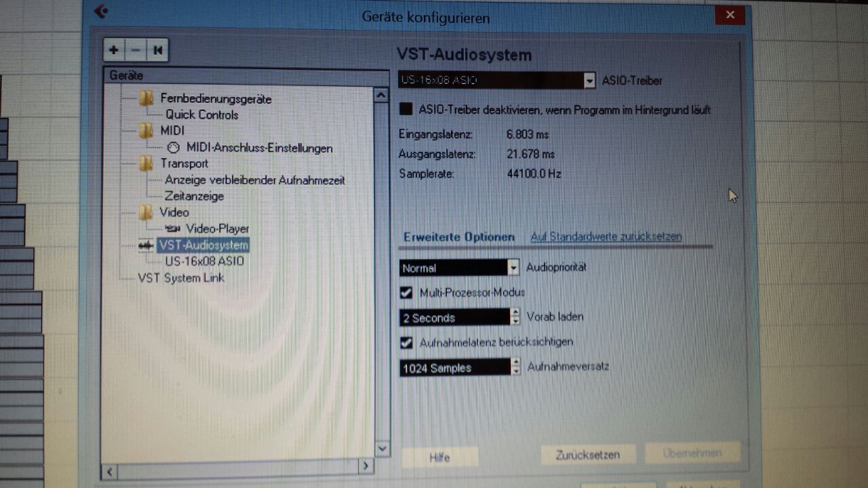Screen dimensions: 868x488
Task: Select VST-Audiosystem in device tree
Action: (x=203, y=245)
